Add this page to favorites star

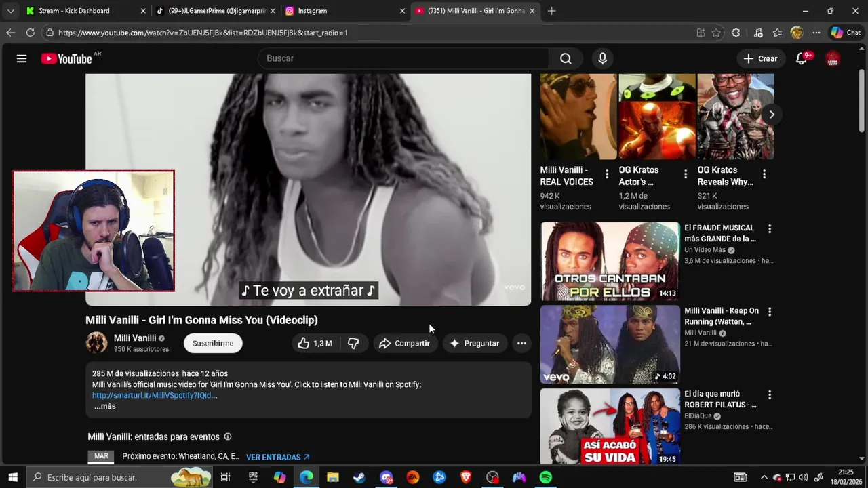point(716,33)
